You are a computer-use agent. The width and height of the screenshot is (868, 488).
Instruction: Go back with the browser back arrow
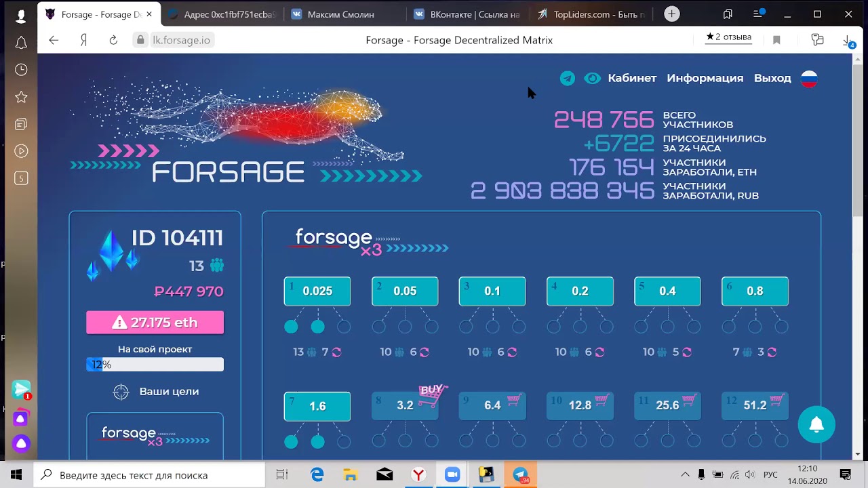click(54, 40)
